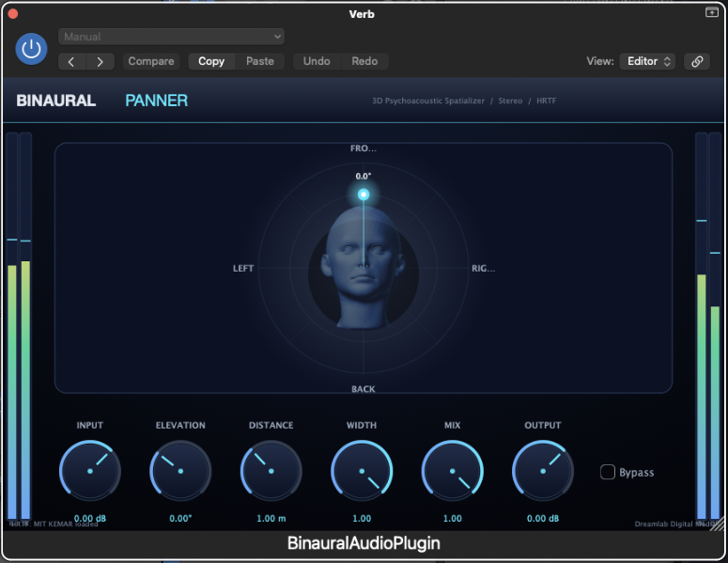This screenshot has height=563, width=728.
Task: Click the Paste button
Action: click(260, 61)
